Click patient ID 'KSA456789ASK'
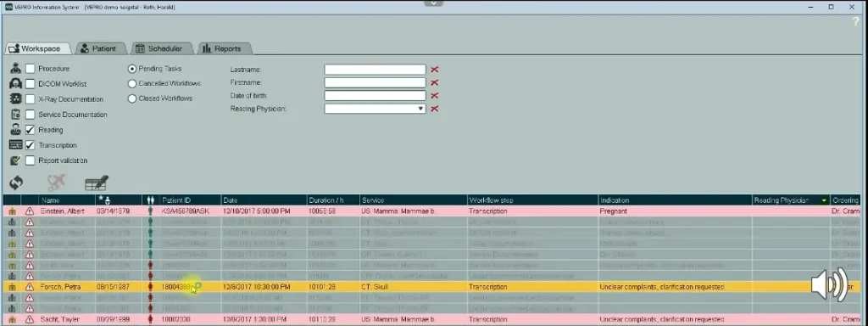 tap(186, 211)
